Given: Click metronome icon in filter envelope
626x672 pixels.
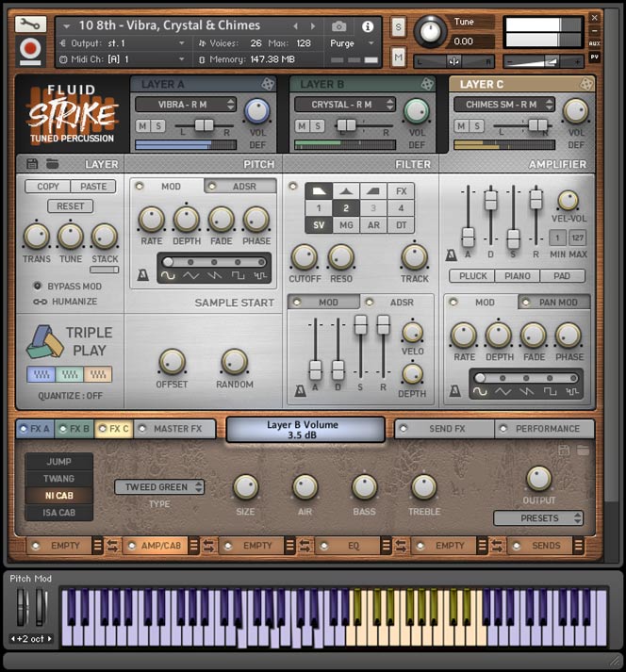Looking at the screenshot, I should 300,390.
